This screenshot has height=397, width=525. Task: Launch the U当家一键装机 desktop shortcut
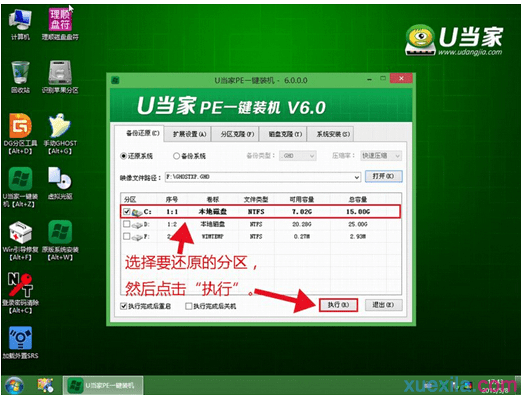tap(20, 187)
